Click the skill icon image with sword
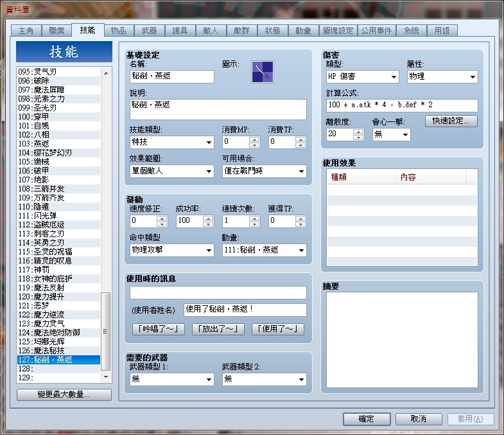The height and width of the screenshot is (435, 504). pos(263,72)
